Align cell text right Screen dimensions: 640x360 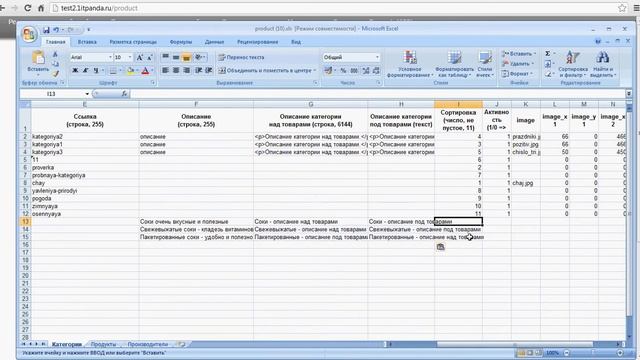(x=187, y=71)
